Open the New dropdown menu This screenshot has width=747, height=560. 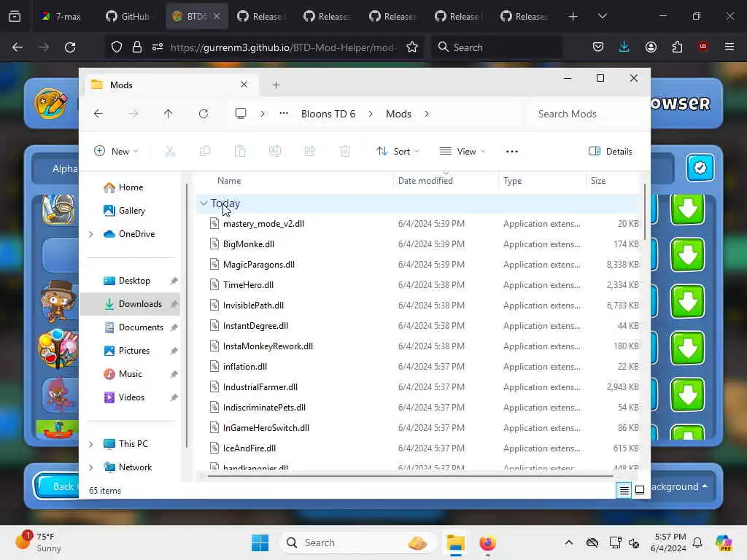coord(116,152)
